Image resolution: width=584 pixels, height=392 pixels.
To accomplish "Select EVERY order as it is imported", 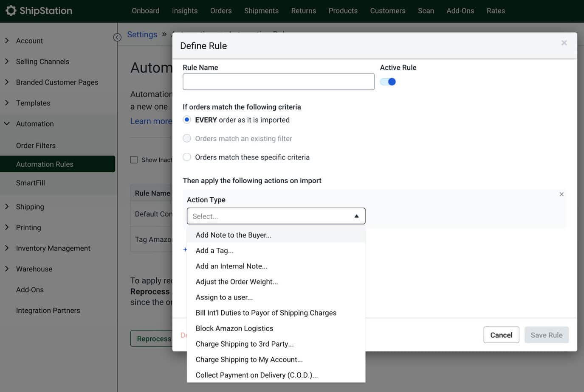I will [187, 120].
